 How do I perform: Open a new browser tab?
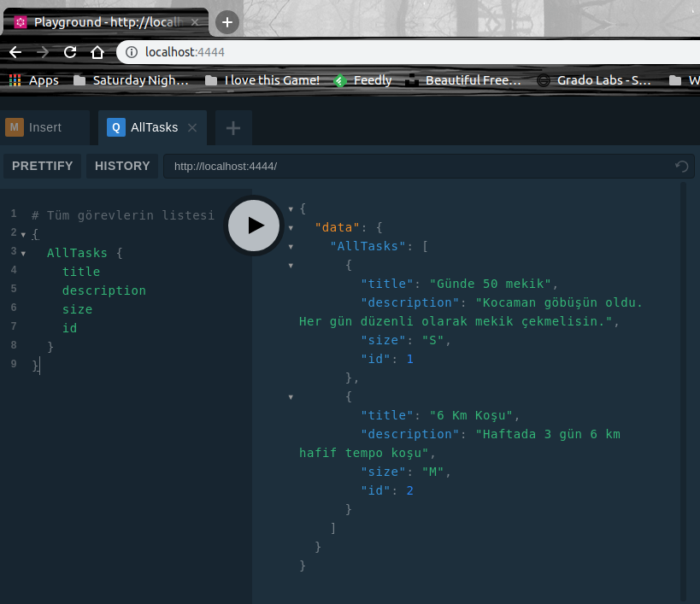[x=226, y=22]
